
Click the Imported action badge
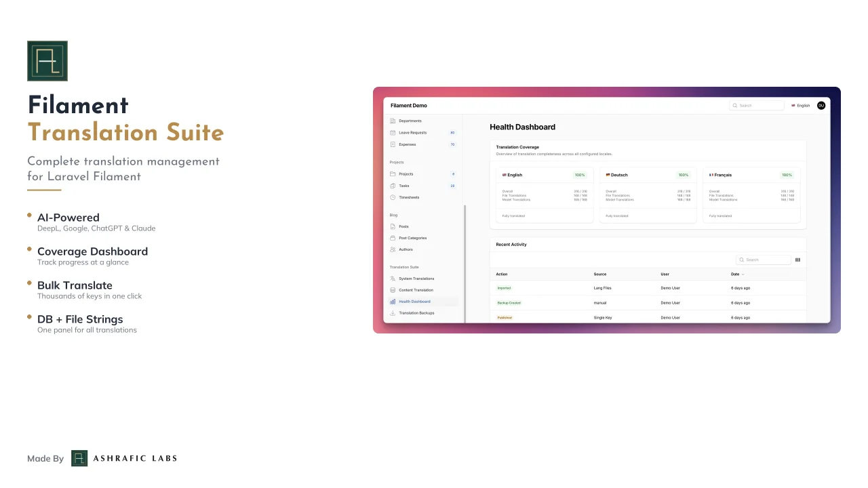pos(504,288)
